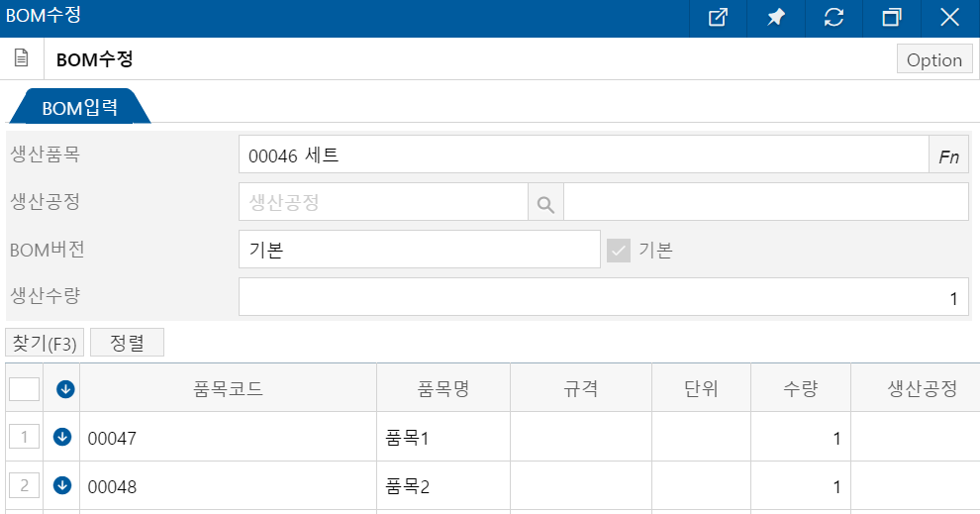Click the 품목1 name cell
The image size is (980, 514).
[x=443, y=437]
